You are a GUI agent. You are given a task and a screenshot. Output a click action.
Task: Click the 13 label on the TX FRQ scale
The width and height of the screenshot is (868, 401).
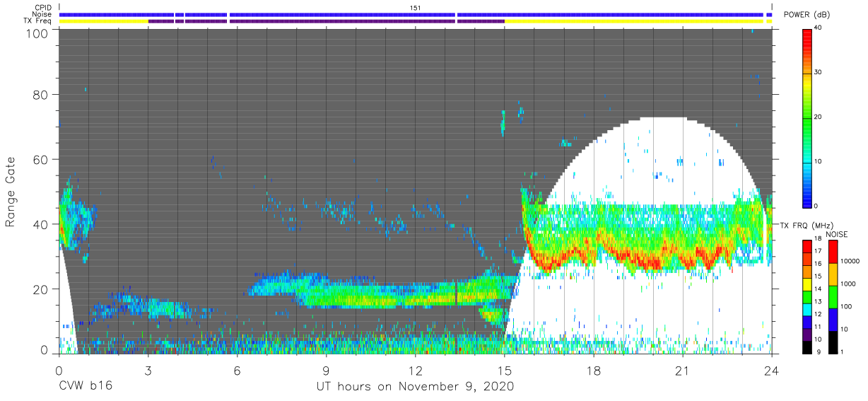click(818, 302)
